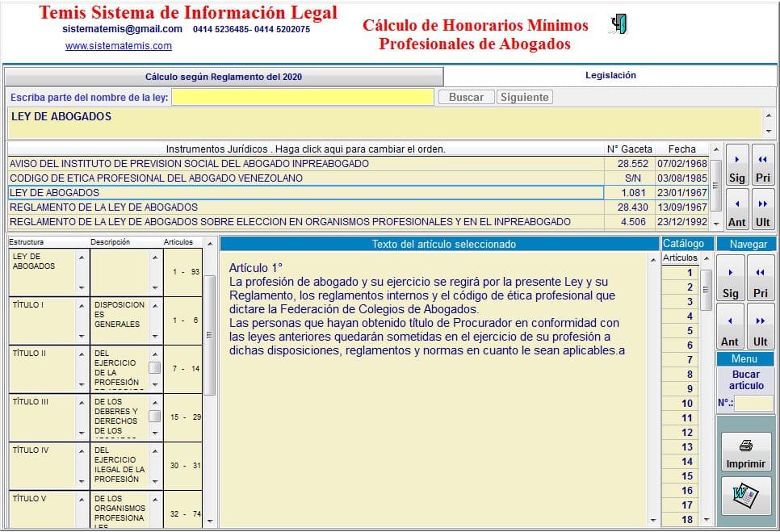Image resolution: width=780 pixels, height=532 pixels.
Task: Click the Word export icon below Imprimir
Action: 745,496
